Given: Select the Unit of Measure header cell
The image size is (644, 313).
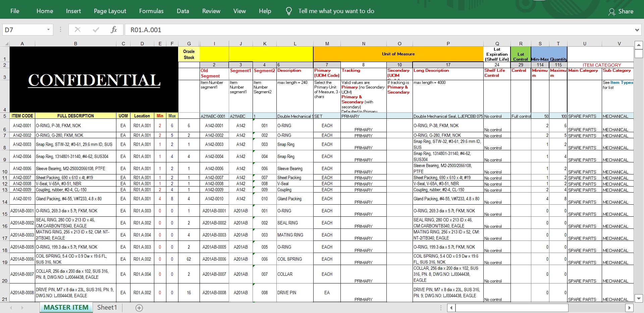Looking at the screenshot, I should pos(398,54).
